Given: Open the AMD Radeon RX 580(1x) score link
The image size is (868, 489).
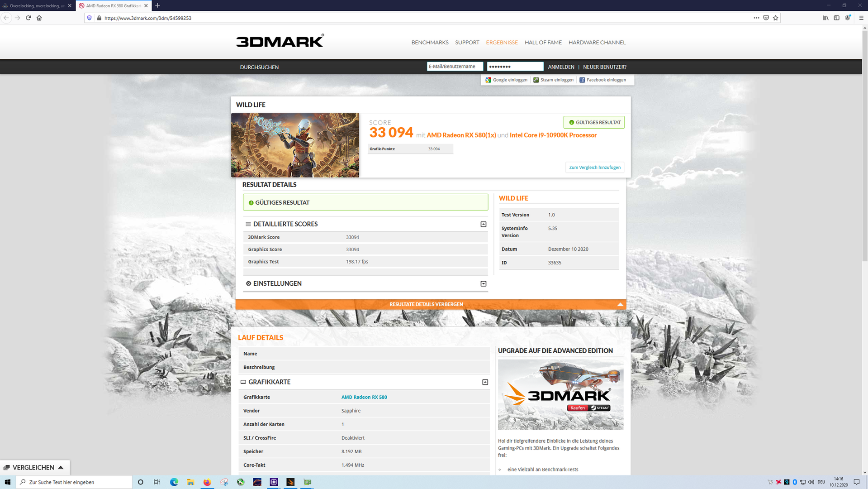Looking at the screenshot, I should tap(461, 135).
